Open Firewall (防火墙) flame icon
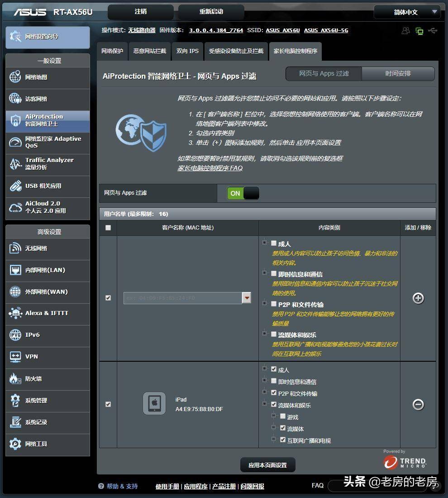The height and width of the screenshot is (498, 448). (x=15, y=378)
